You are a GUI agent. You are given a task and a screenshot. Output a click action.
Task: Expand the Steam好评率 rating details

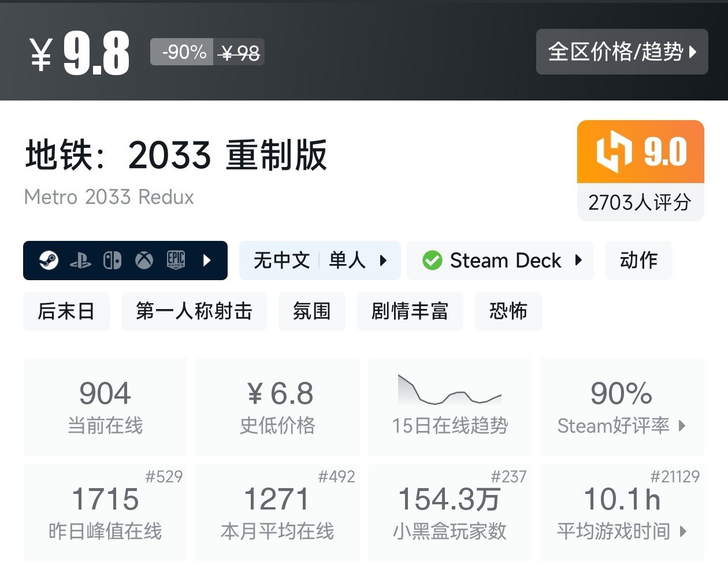pyautogui.click(x=683, y=426)
